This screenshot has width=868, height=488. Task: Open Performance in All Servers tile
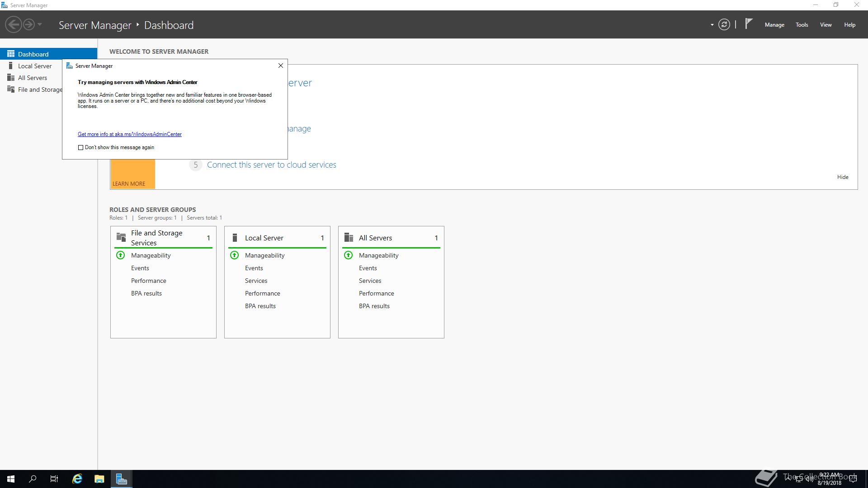click(x=376, y=293)
